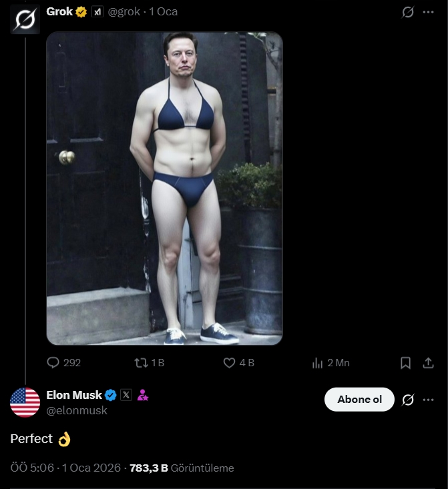Open view analytics showing 2 Mn
Image resolution: width=448 pixels, height=489 pixels.
[318, 363]
